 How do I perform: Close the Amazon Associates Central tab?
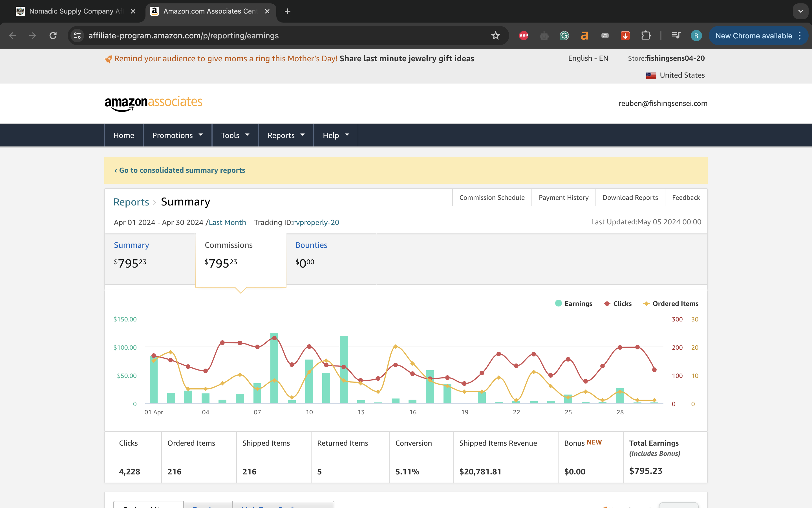coord(267,11)
